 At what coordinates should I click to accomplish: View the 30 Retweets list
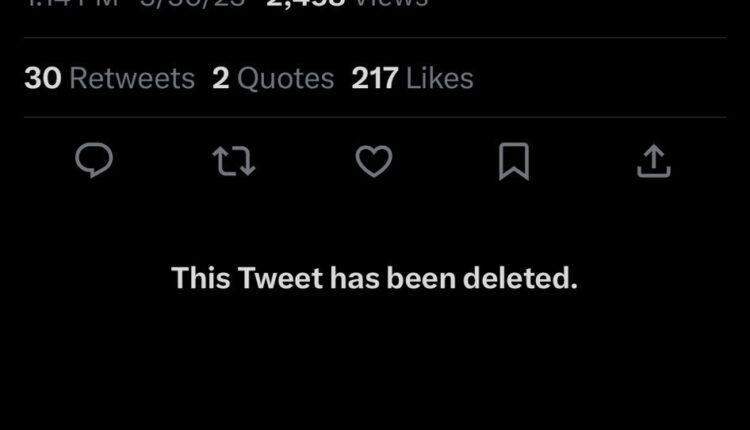pyautogui.click(x=109, y=79)
